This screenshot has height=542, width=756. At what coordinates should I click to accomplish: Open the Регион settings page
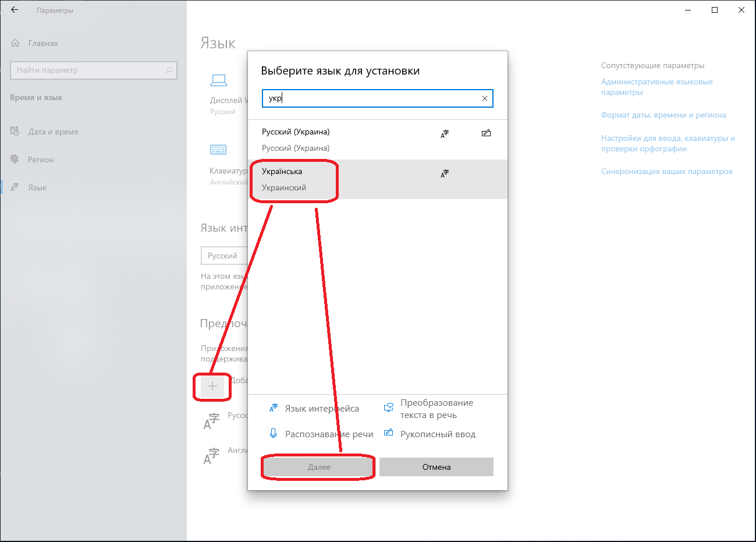pos(41,160)
